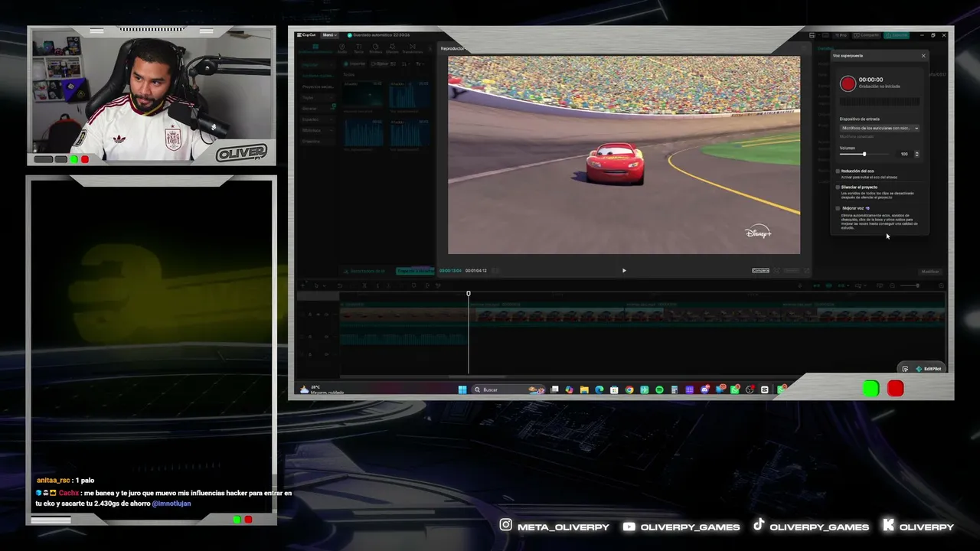Play the video in the CapCut player

[x=624, y=270]
